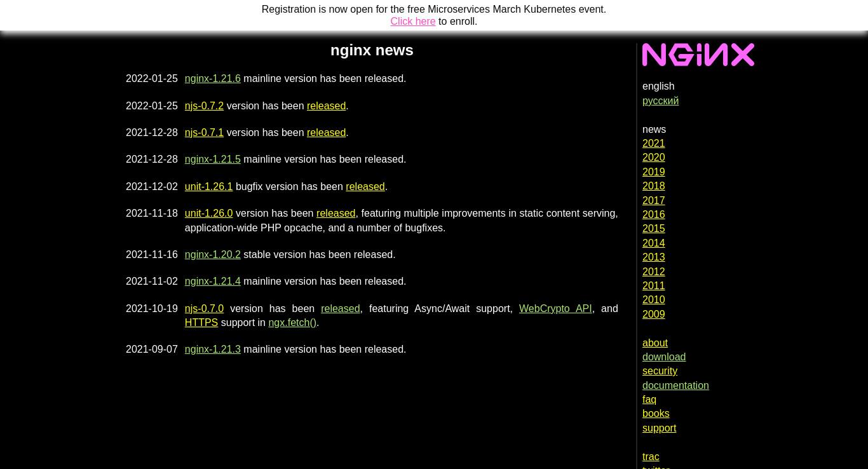Click the NGINX logo image
Image resolution: width=868 pixels, height=469 pixels.
[698, 55]
